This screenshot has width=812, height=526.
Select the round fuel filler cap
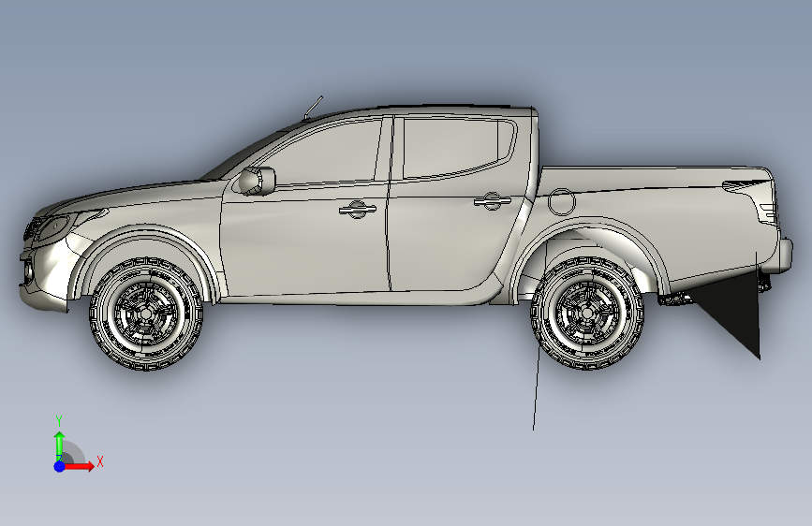561,201
